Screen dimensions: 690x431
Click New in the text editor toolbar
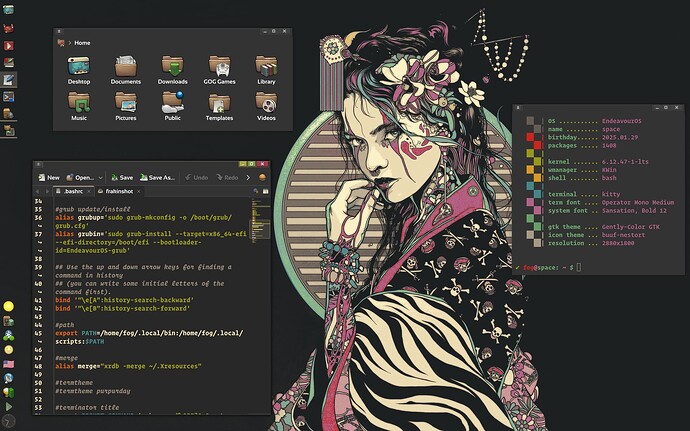[x=49, y=177]
